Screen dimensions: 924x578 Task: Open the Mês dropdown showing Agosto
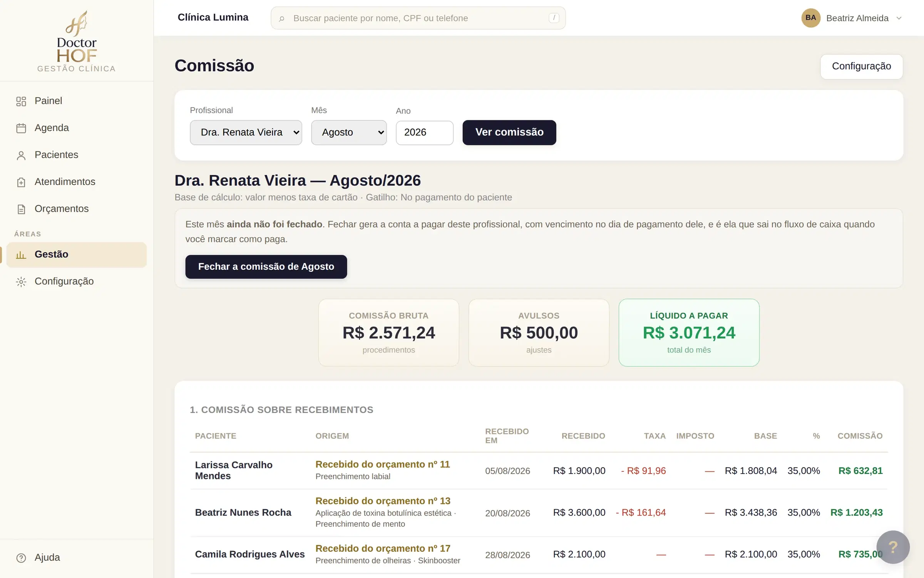pyautogui.click(x=349, y=133)
